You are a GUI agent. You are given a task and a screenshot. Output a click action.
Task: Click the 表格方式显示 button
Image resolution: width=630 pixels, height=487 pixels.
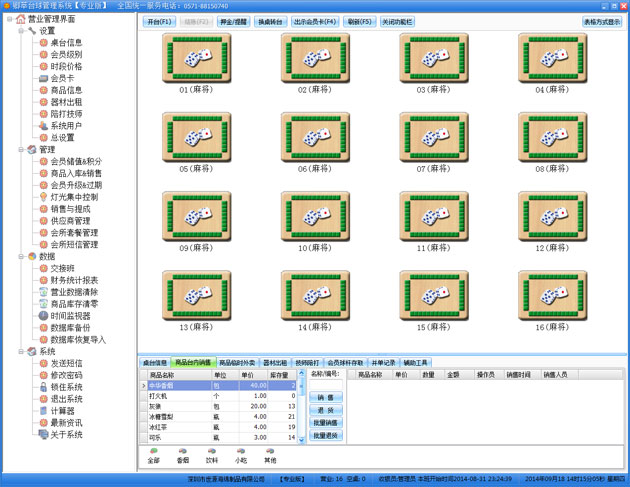(x=601, y=21)
